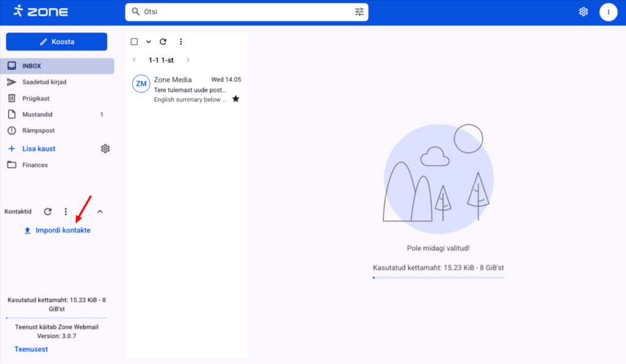Screen dimensions: 626x364
Task: Open user profile avatar menu
Action: [608, 12]
